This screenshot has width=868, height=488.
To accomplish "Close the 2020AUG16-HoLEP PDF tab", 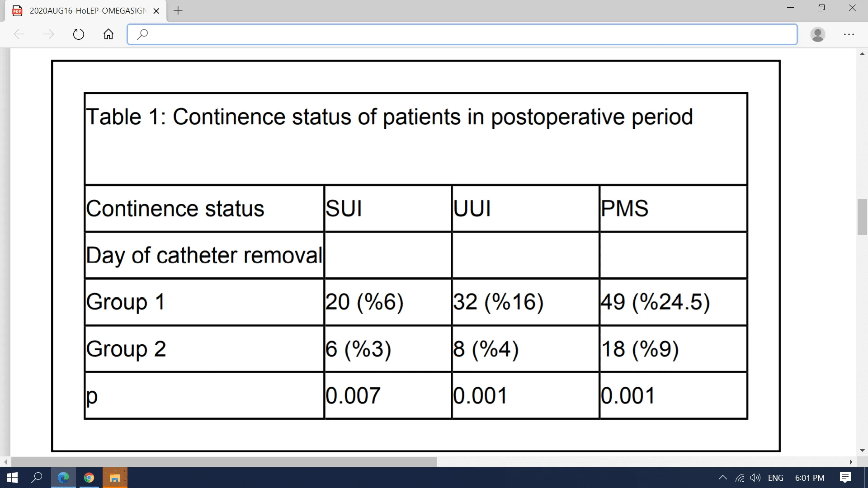I will (x=156, y=11).
